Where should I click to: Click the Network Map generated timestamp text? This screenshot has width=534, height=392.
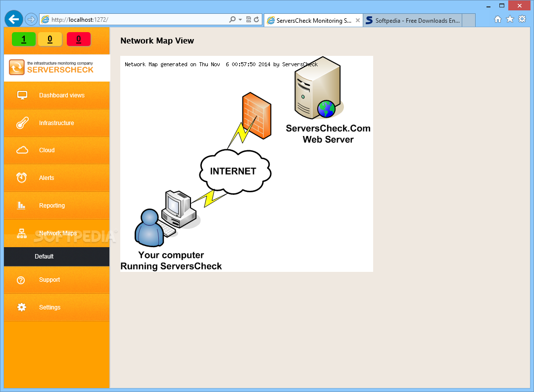221,64
